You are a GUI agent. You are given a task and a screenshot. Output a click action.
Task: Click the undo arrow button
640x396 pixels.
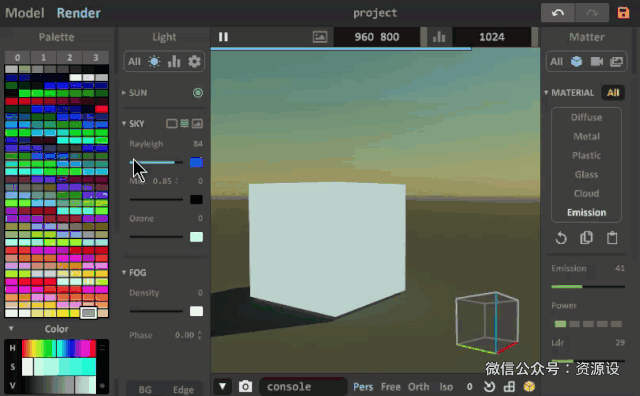(558, 13)
